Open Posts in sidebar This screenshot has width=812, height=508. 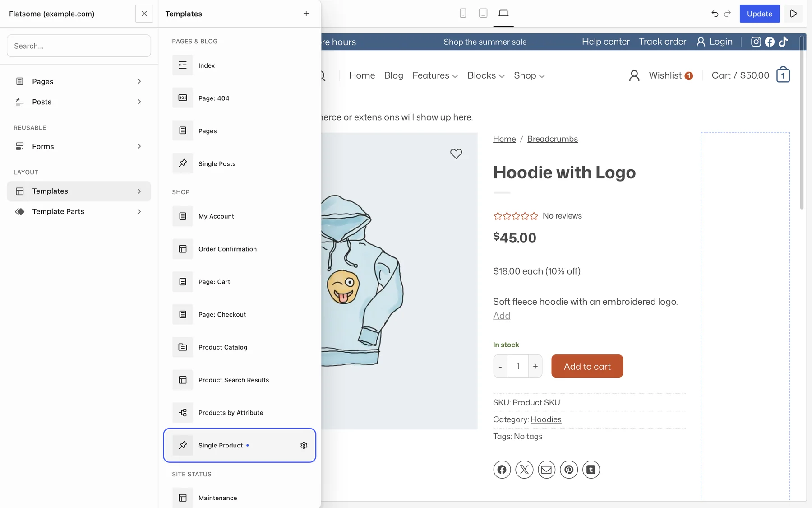[79, 102]
